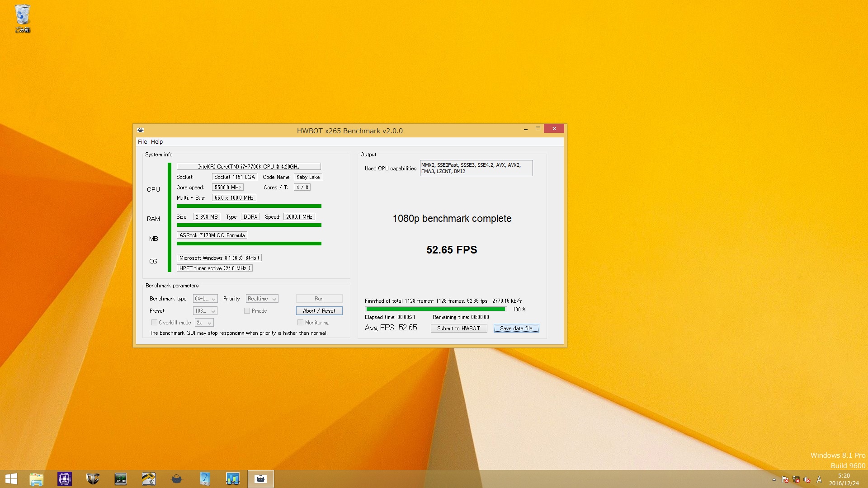Click the HPET timer active field
Viewport: 868px width, 488px height.
pyautogui.click(x=215, y=268)
